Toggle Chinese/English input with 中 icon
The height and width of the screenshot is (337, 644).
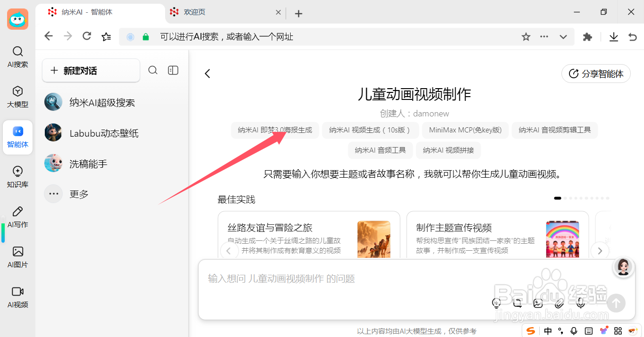[547, 330]
